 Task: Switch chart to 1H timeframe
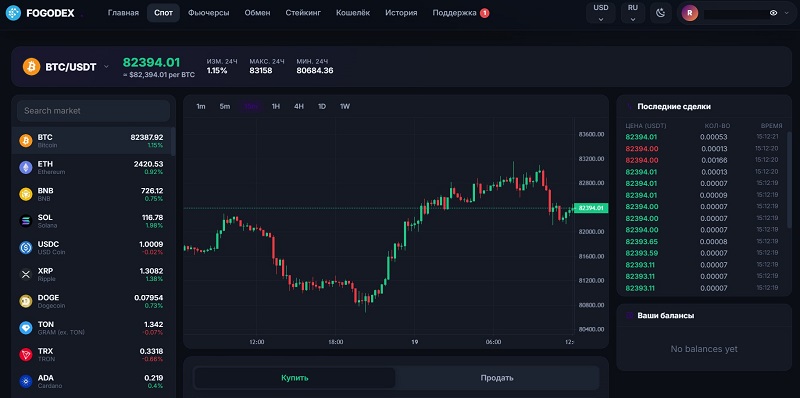[276, 106]
